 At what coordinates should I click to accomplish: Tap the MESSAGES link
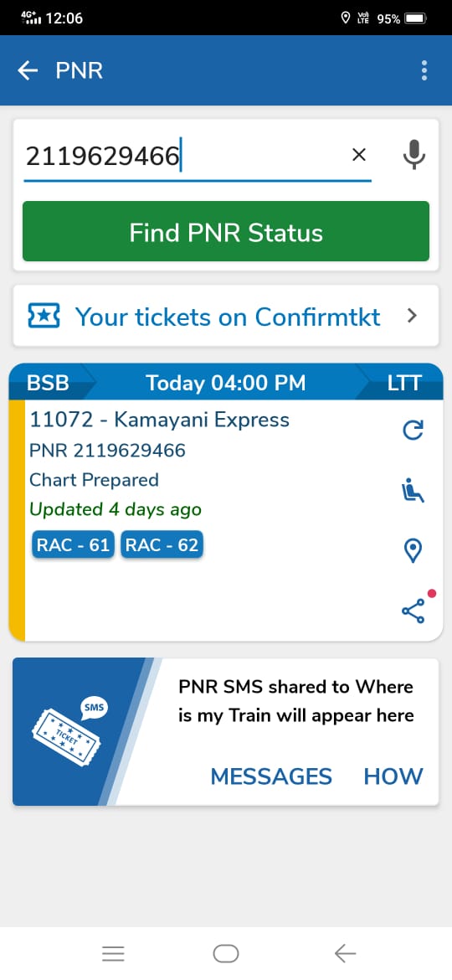271,776
